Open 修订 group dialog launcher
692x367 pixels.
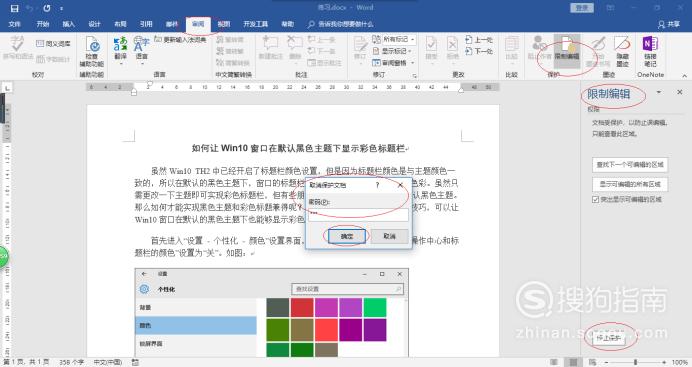pyautogui.click(x=414, y=76)
